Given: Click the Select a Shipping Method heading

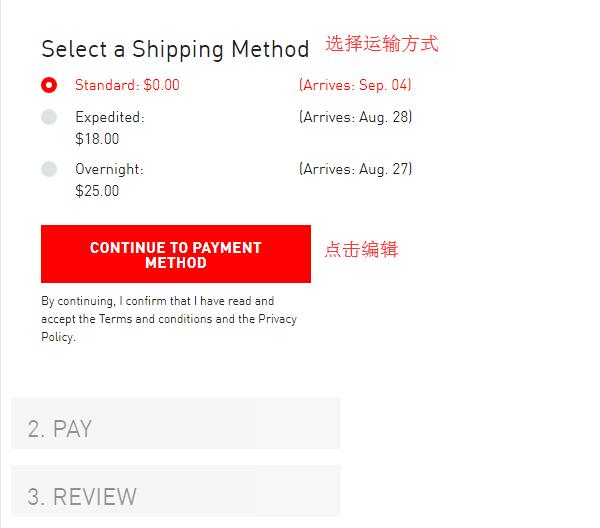Looking at the screenshot, I should tap(175, 48).
